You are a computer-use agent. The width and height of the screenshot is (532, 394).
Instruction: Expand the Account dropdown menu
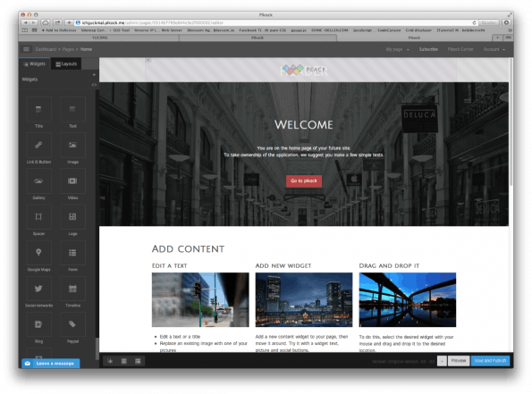(494, 49)
